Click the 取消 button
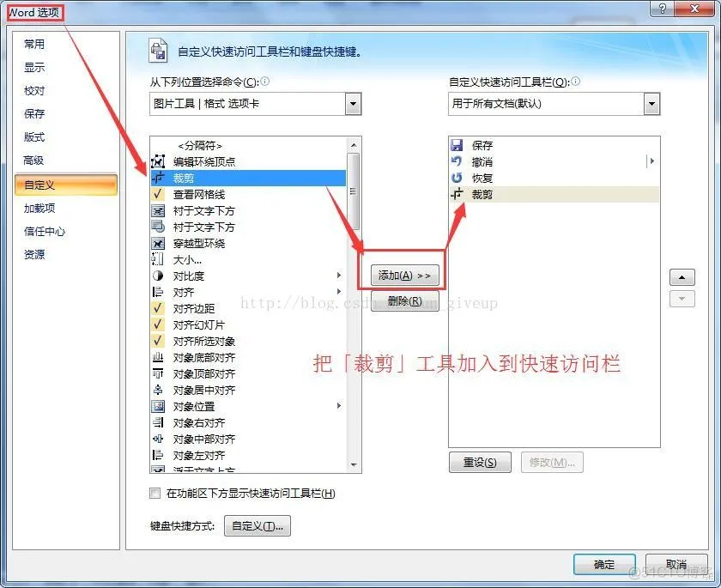The image size is (721, 588). point(676,565)
